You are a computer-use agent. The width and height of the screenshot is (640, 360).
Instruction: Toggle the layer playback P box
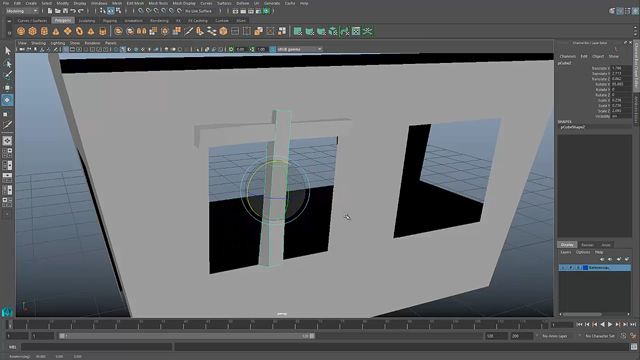(571, 268)
